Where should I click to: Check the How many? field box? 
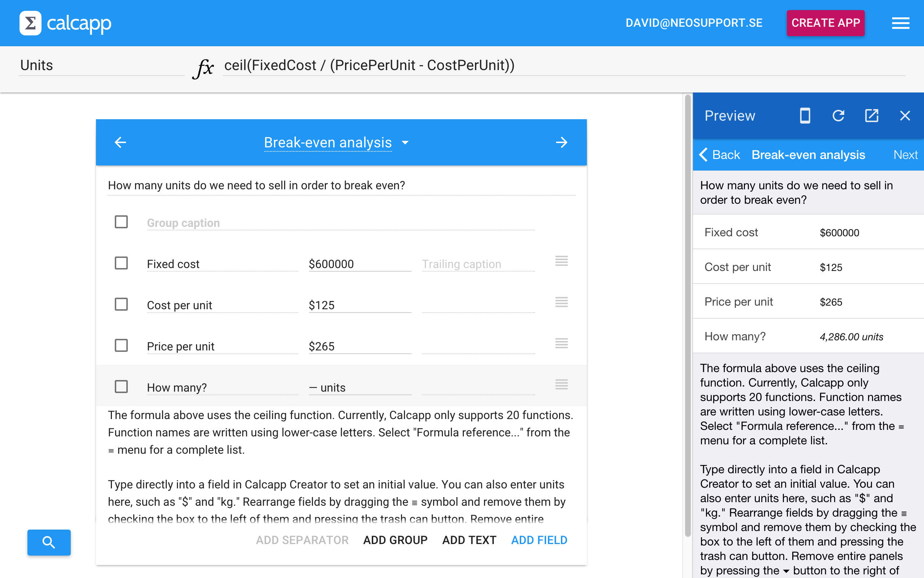121,387
